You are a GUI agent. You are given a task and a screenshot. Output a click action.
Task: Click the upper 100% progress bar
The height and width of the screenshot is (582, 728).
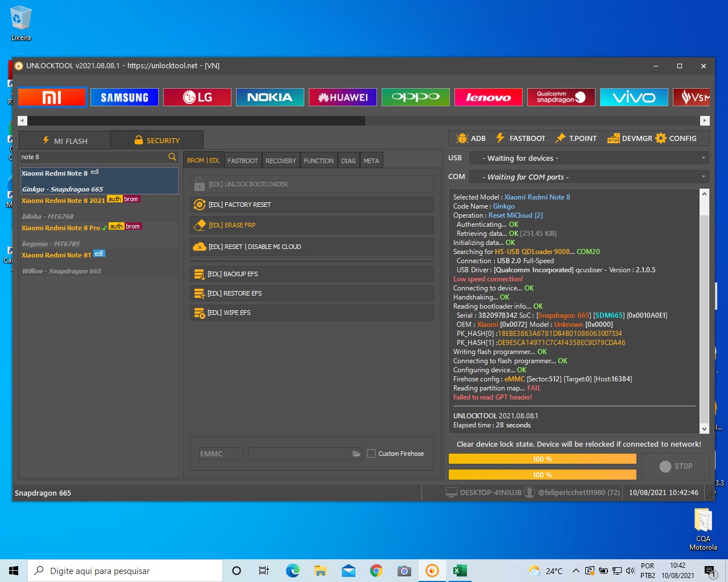click(542, 459)
